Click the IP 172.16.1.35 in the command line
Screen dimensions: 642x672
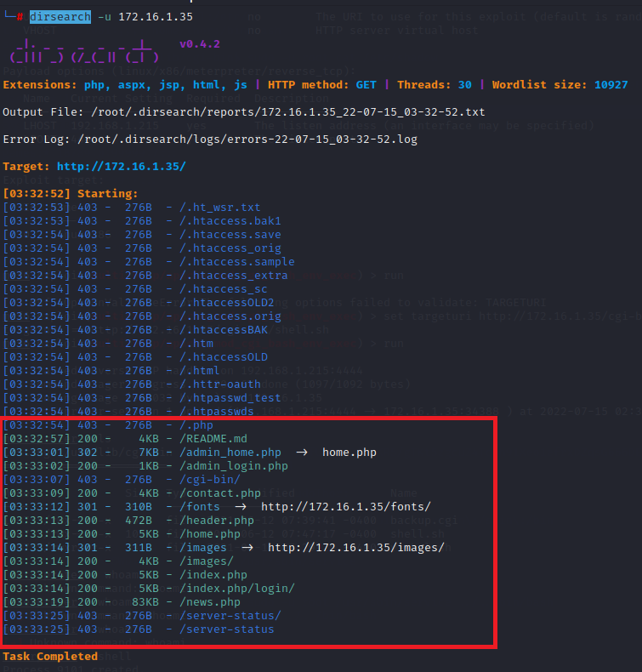click(156, 17)
